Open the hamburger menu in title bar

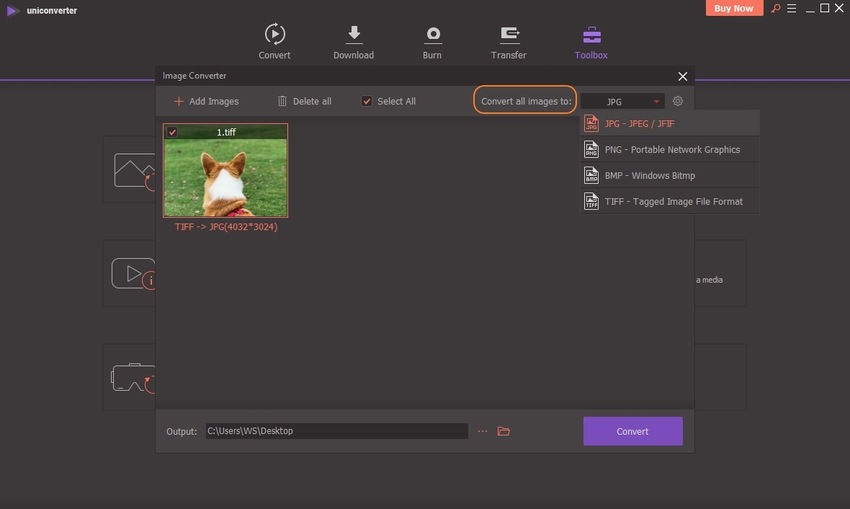click(790, 9)
